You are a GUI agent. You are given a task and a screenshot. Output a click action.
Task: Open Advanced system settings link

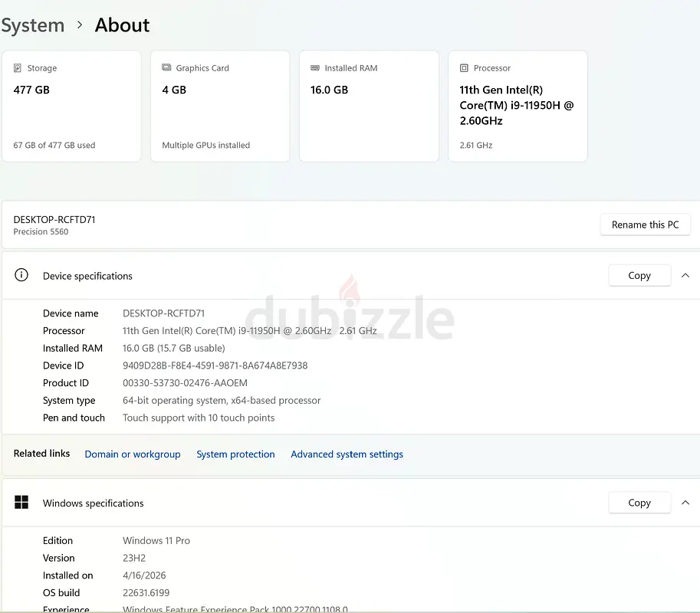[x=347, y=454]
